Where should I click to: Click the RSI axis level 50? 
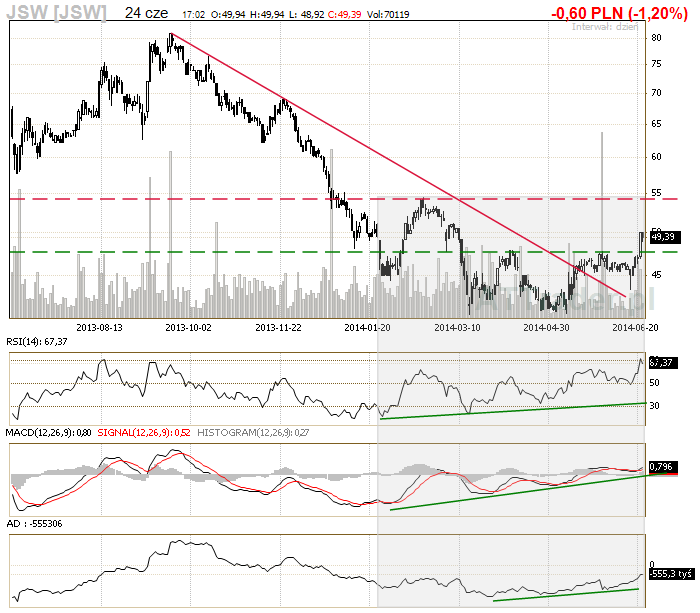click(x=654, y=383)
